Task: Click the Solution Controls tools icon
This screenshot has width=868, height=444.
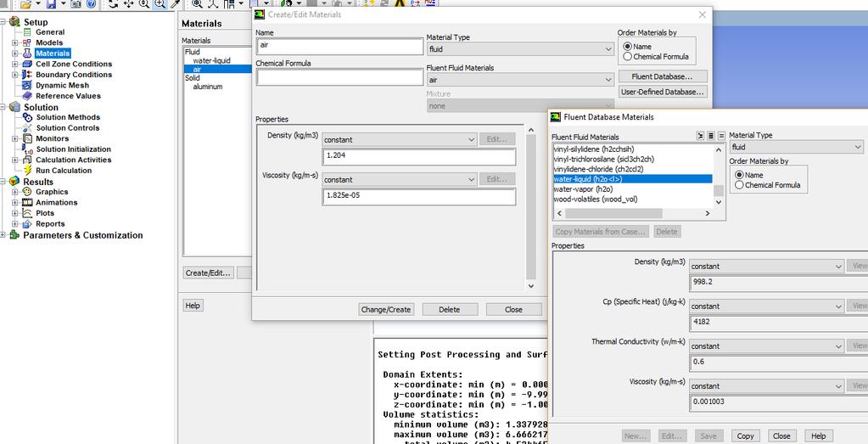Action: coord(27,128)
